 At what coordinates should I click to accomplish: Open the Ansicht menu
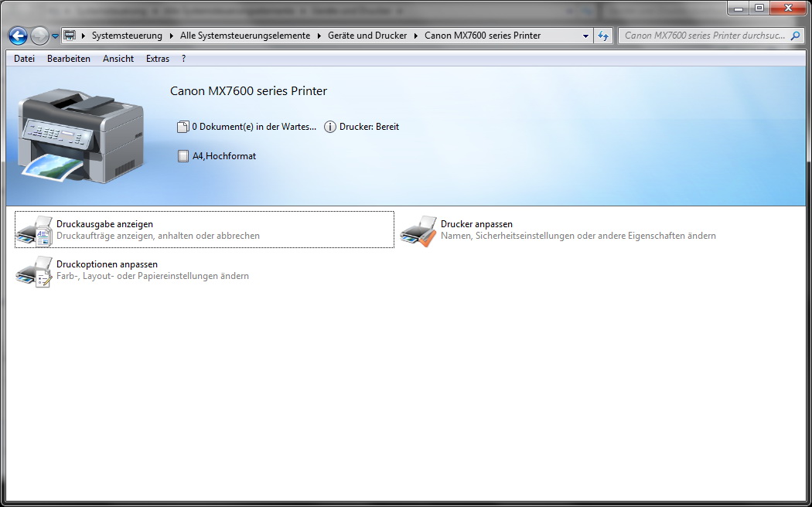tap(118, 59)
